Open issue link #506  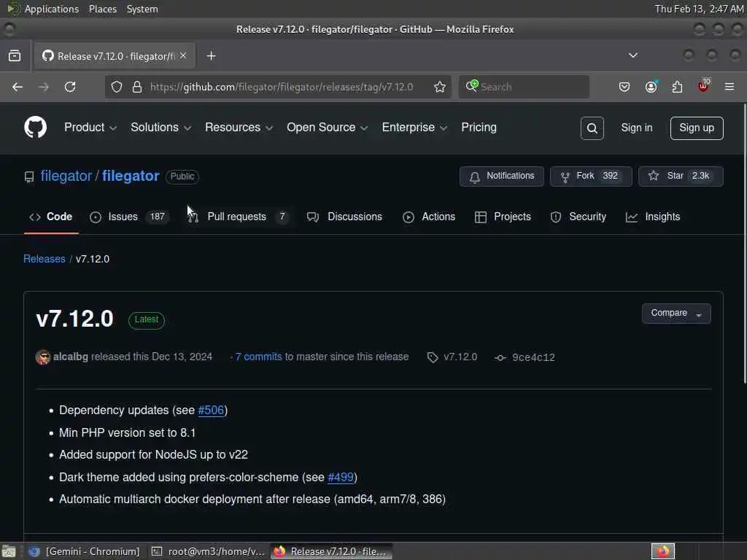coord(211,411)
